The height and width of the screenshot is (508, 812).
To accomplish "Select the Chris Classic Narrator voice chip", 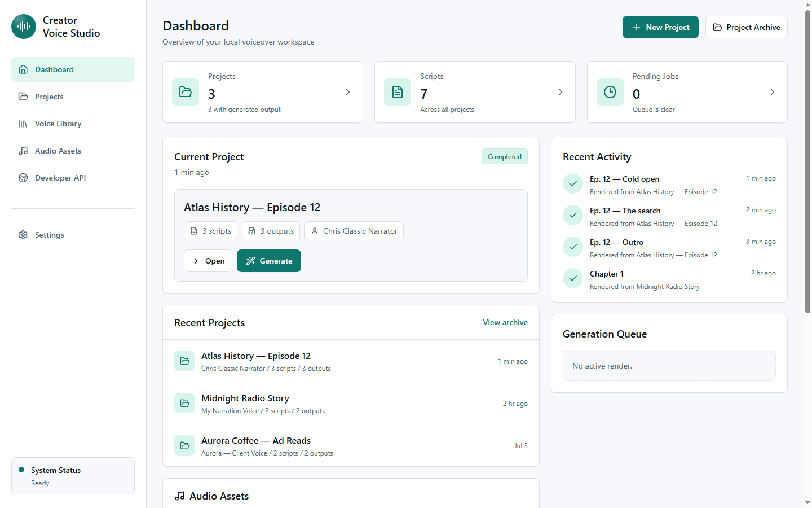I will coord(354,231).
